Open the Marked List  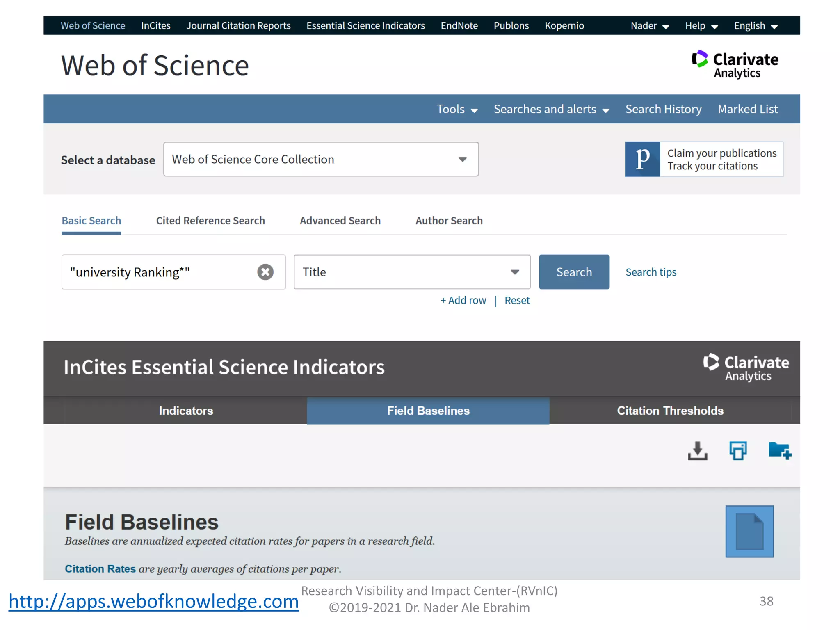click(x=747, y=109)
